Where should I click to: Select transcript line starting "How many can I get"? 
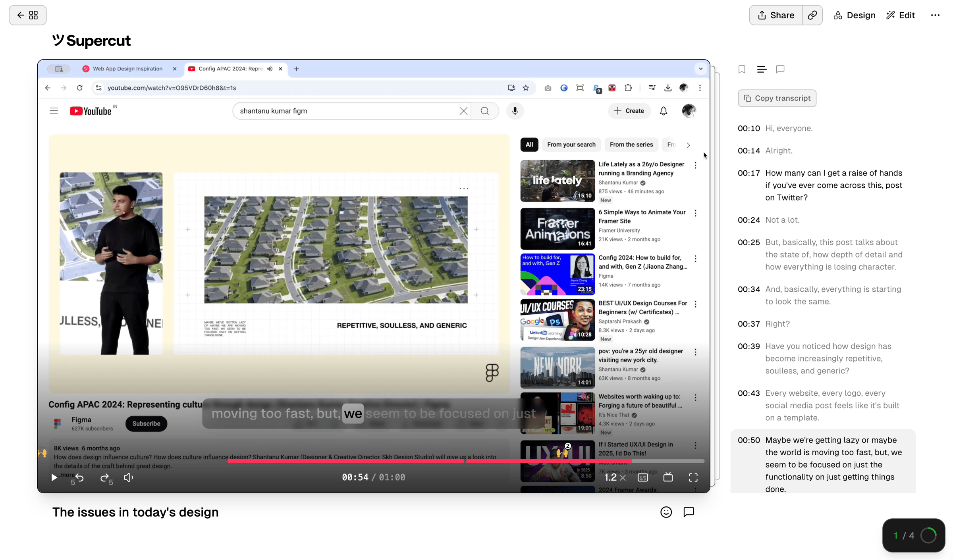pos(834,185)
